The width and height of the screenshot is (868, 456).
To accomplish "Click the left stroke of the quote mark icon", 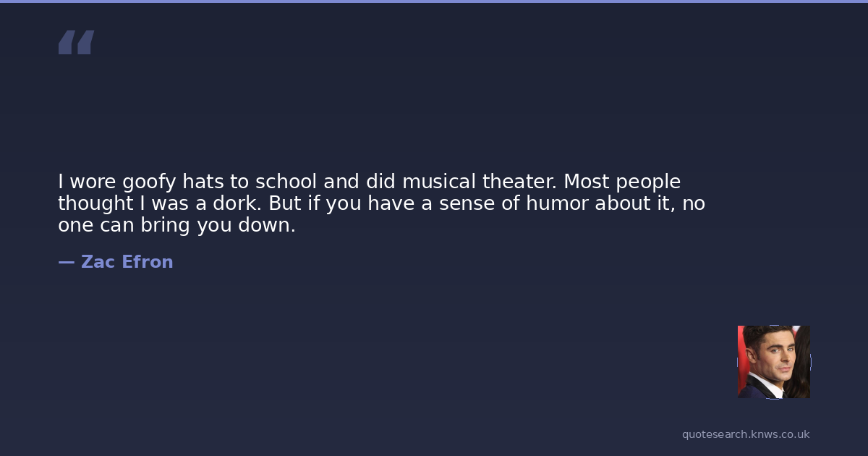I will point(67,43).
